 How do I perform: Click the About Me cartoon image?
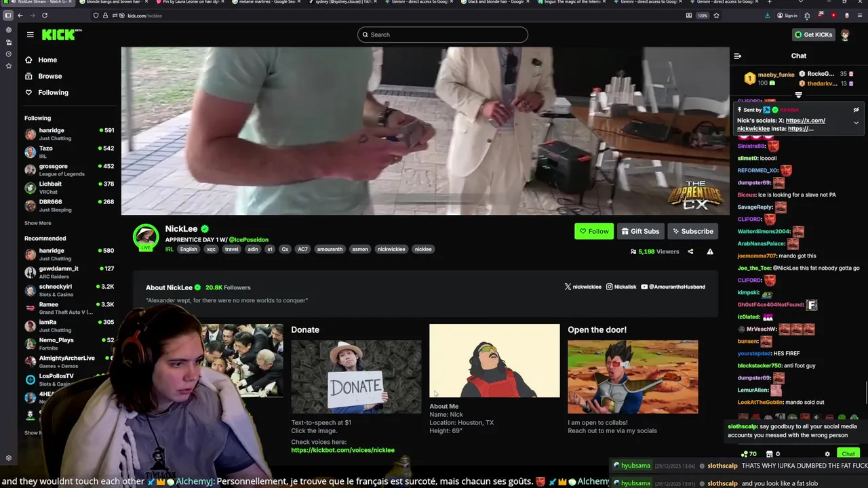click(494, 361)
